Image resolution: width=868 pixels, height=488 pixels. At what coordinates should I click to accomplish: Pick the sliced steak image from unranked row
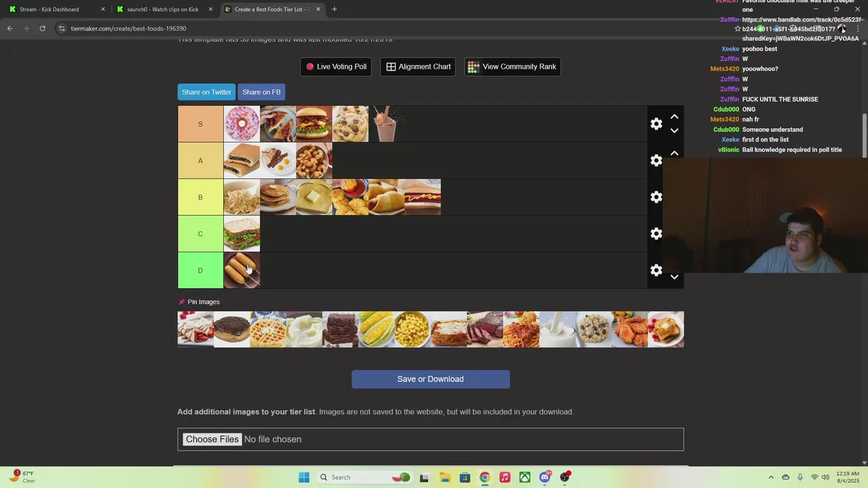(x=485, y=329)
